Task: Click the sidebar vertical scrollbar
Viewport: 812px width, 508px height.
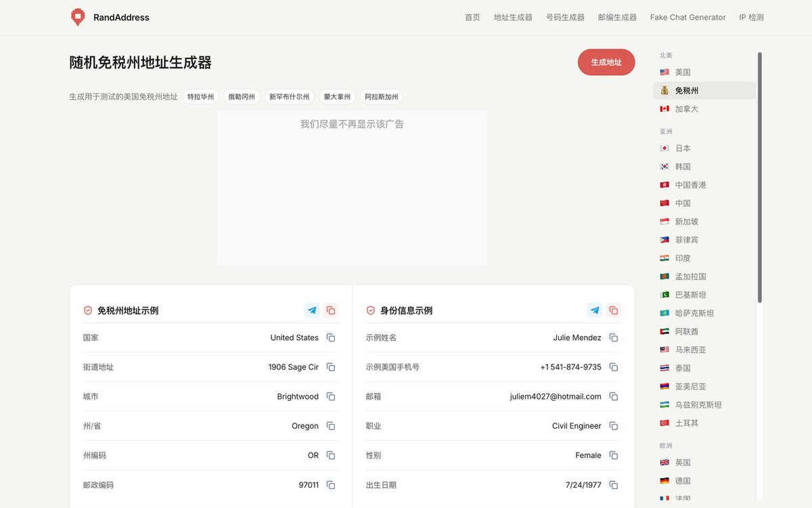Action: click(x=760, y=177)
